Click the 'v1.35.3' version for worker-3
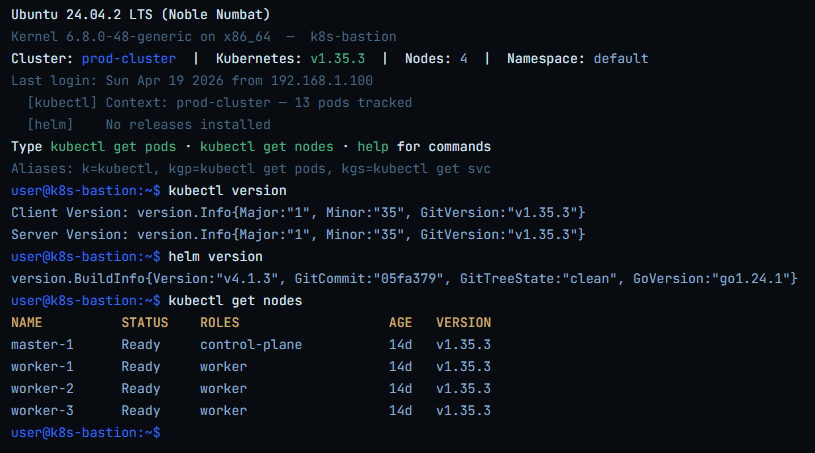Viewport: 815px width, 453px height. pyautogui.click(x=464, y=411)
